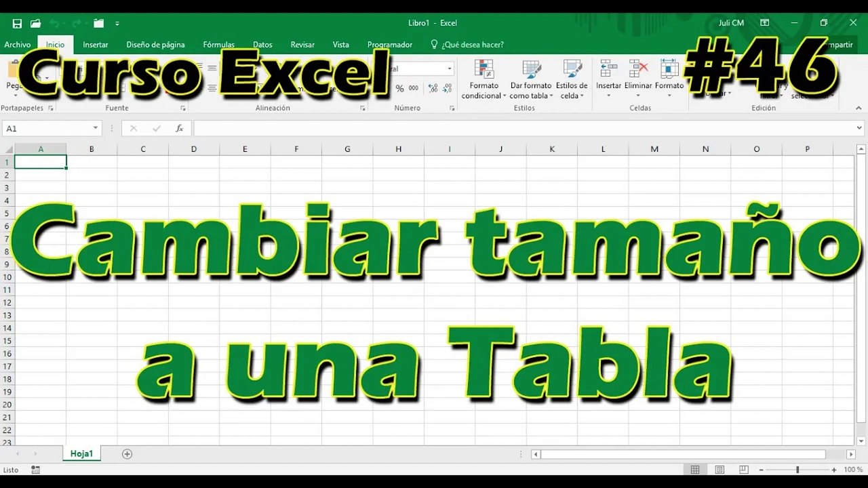This screenshot has width=868, height=488.
Task: Click the zoom slider handle
Action: [x=797, y=470]
